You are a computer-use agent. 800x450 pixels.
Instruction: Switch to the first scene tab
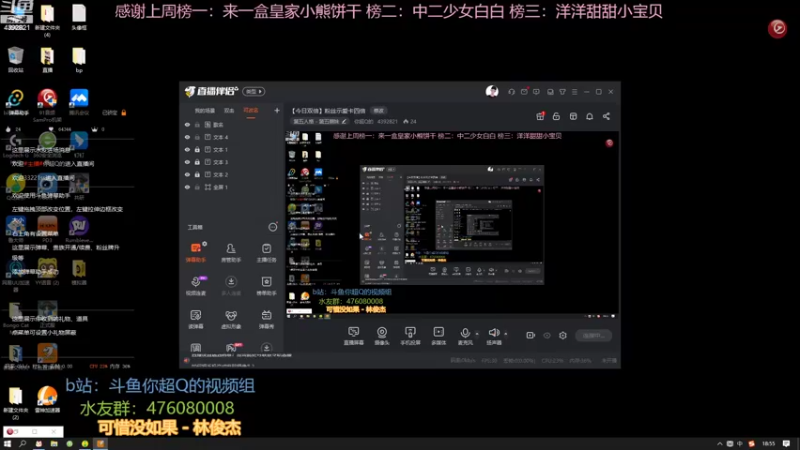coord(205,111)
